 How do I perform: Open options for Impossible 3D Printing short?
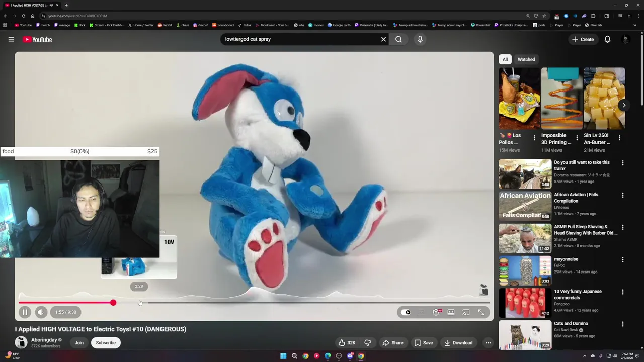(577, 138)
